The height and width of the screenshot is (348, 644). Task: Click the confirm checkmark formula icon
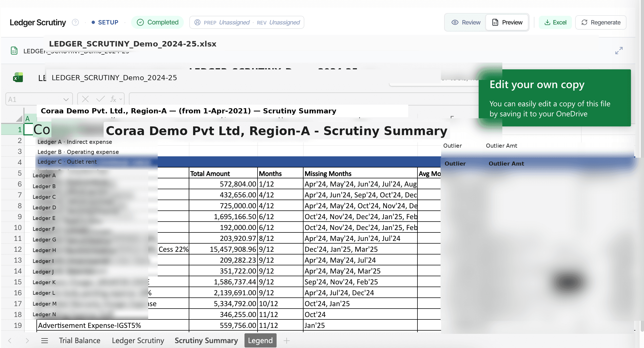pos(100,99)
